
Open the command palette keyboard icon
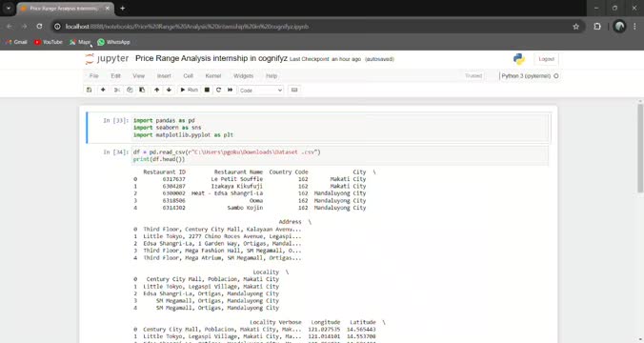tap(294, 90)
